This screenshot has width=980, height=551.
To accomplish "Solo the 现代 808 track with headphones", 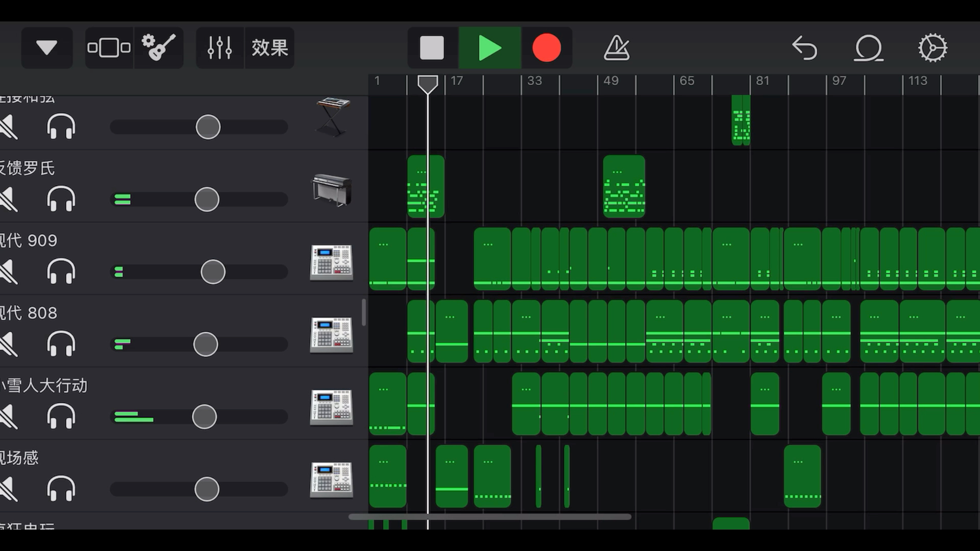I will 61,344.
